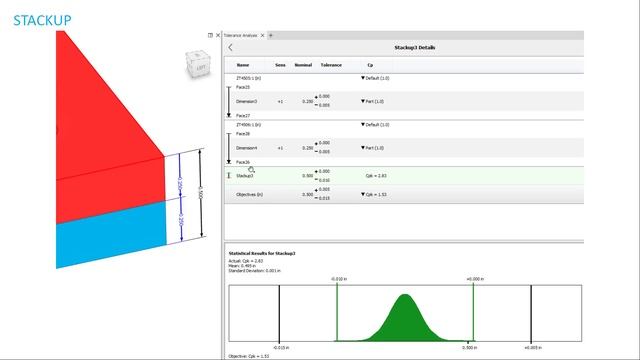The image size is (640, 360).
Task: Click the Stackup3 row icon
Action: point(229,176)
